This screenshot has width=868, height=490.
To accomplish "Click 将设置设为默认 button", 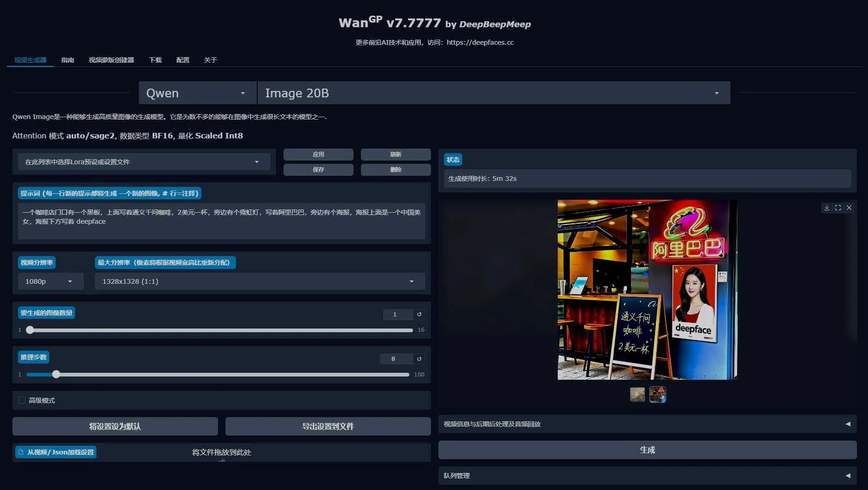I will pyautogui.click(x=115, y=426).
